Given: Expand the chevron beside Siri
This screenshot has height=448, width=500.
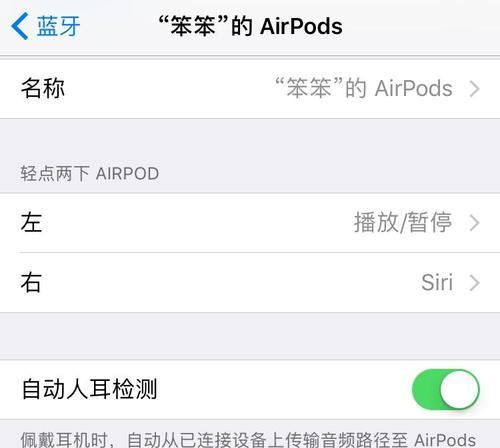Looking at the screenshot, I should point(474,283).
